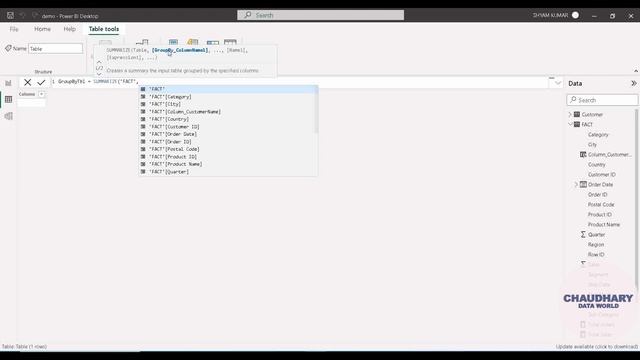Switch to Model view in left sidebar
Screen dimensions: 640x360
pyautogui.click(x=9, y=116)
